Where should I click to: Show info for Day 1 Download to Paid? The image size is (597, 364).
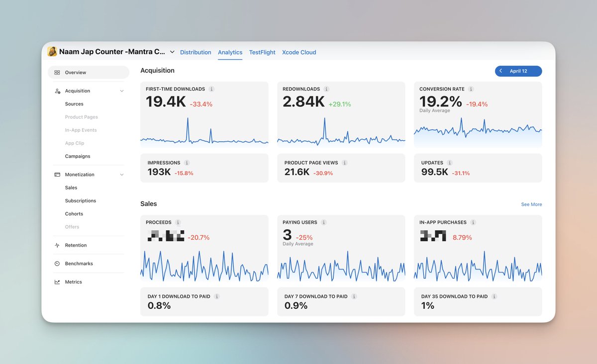click(x=217, y=296)
